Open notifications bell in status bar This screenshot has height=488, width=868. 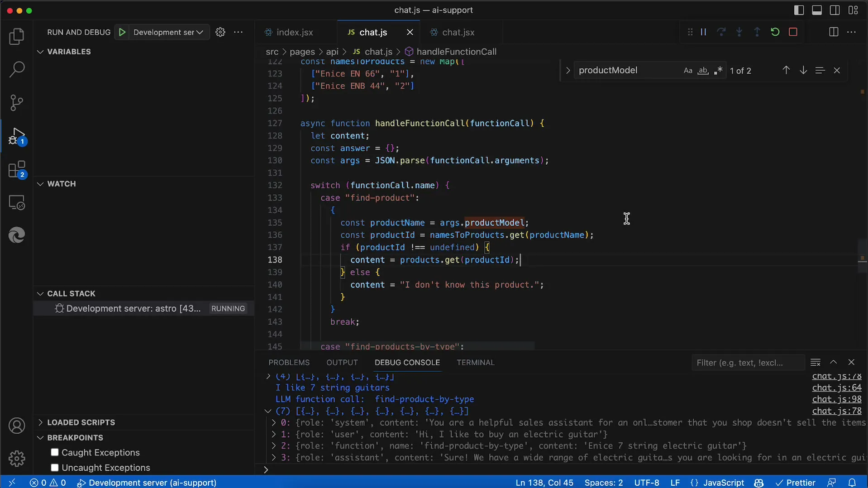coord(852,483)
